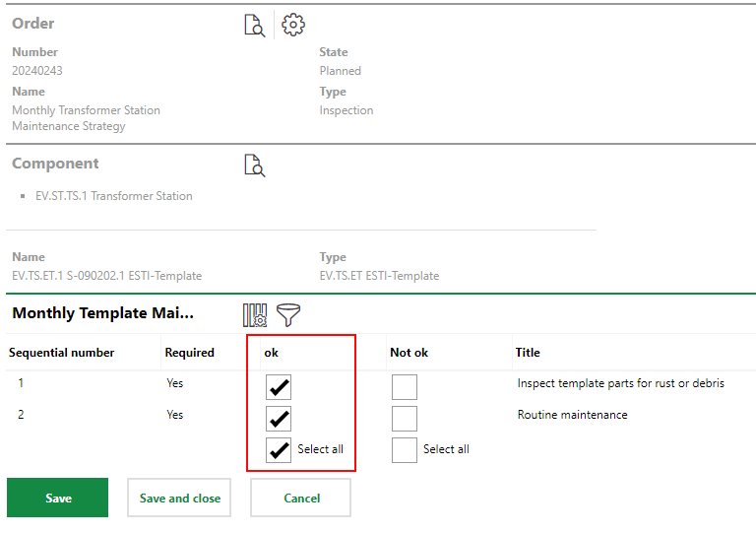Tick Not ok Select all checkbox

404,450
